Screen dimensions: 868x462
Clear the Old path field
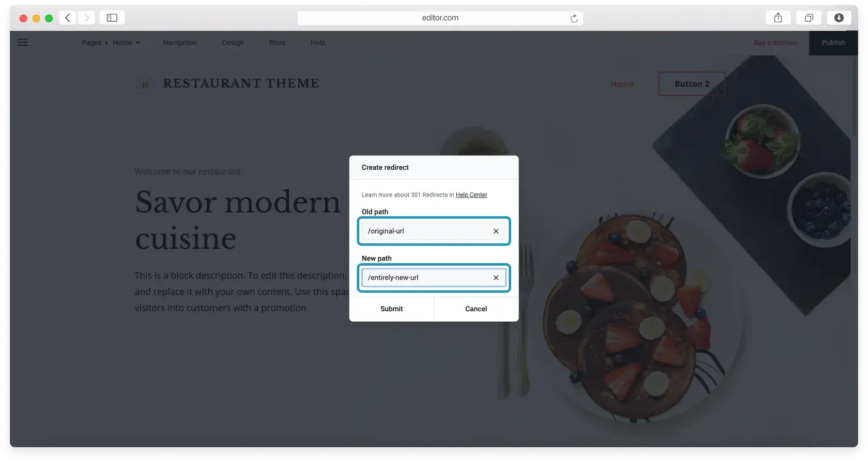pyautogui.click(x=496, y=231)
